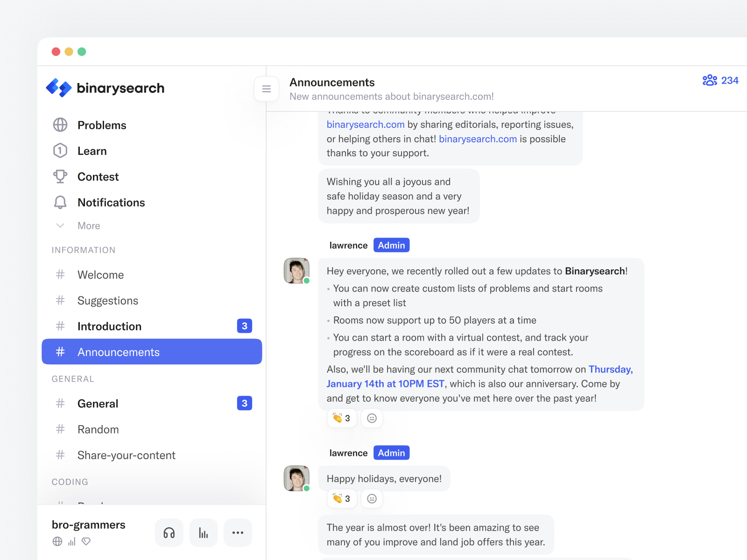This screenshot has width=747, height=560.
Task: Toggle clap reaction on lawrence's updates message
Action: pyautogui.click(x=342, y=418)
